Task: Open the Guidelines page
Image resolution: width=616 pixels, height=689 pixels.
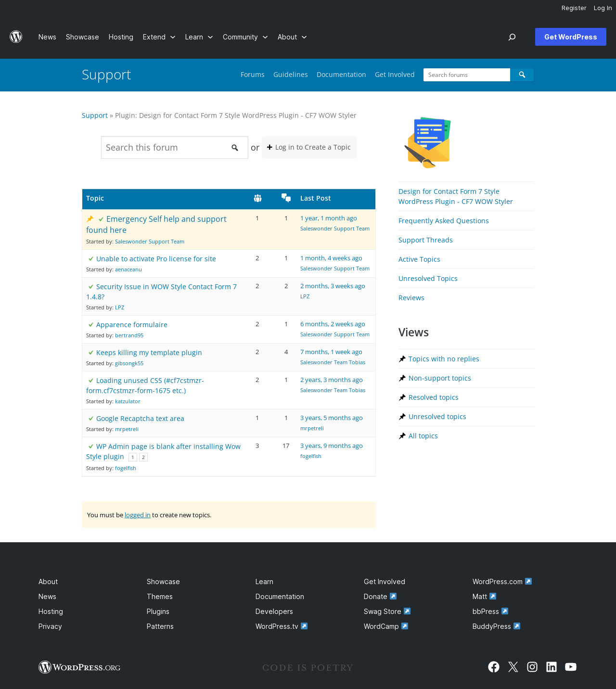Action: (291, 75)
